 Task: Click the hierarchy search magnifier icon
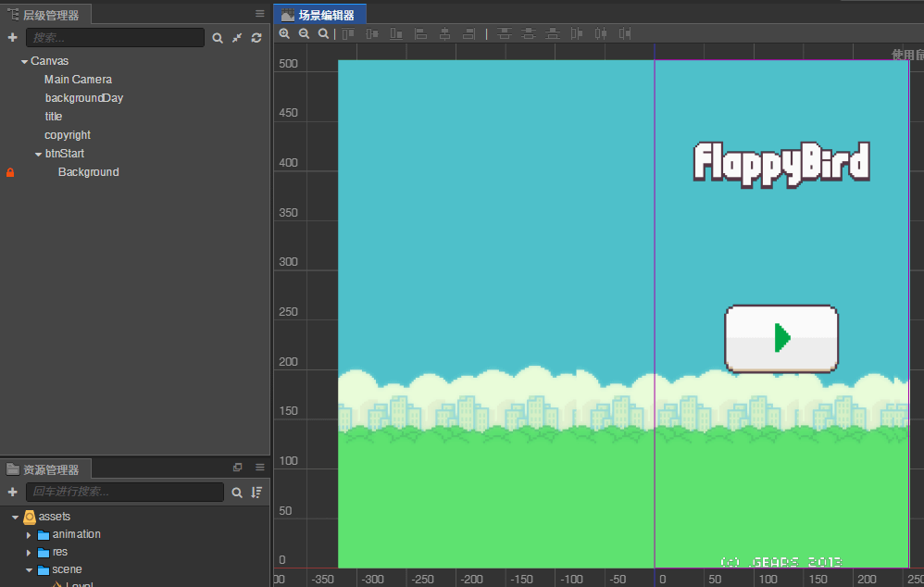218,38
